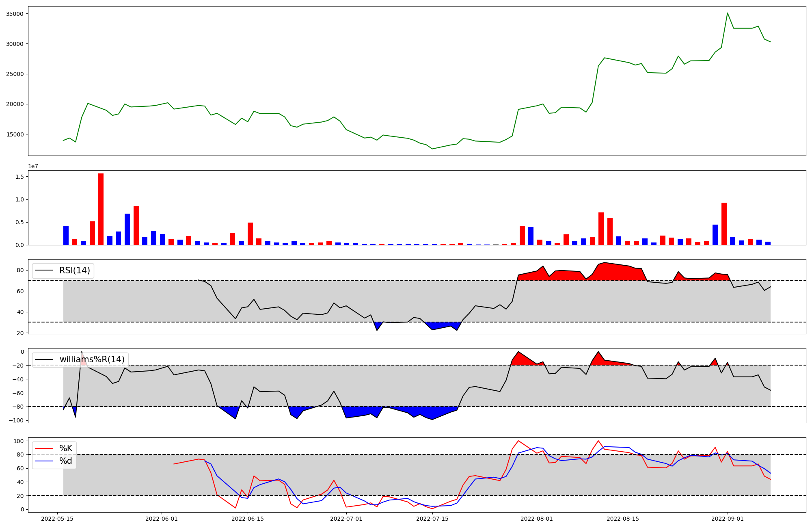Click the 2022-08-01 x-axis date label
The image size is (812, 528).
point(537,519)
